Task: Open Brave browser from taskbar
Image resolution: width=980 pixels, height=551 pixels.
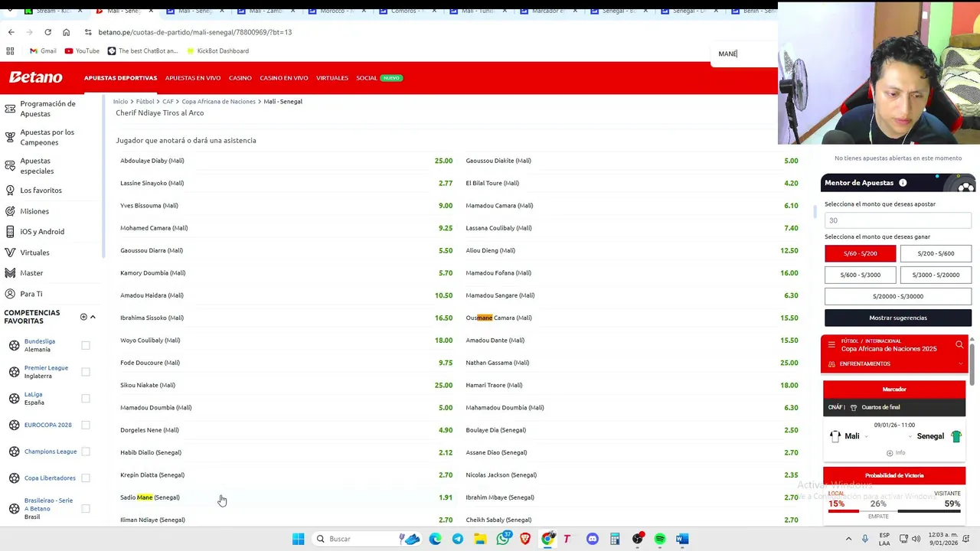Action: pos(525,539)
